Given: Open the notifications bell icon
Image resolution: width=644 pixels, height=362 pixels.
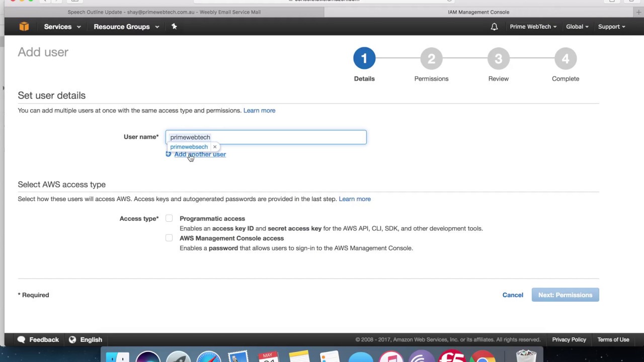Looking at the screenshot, I should pos(494,27).
